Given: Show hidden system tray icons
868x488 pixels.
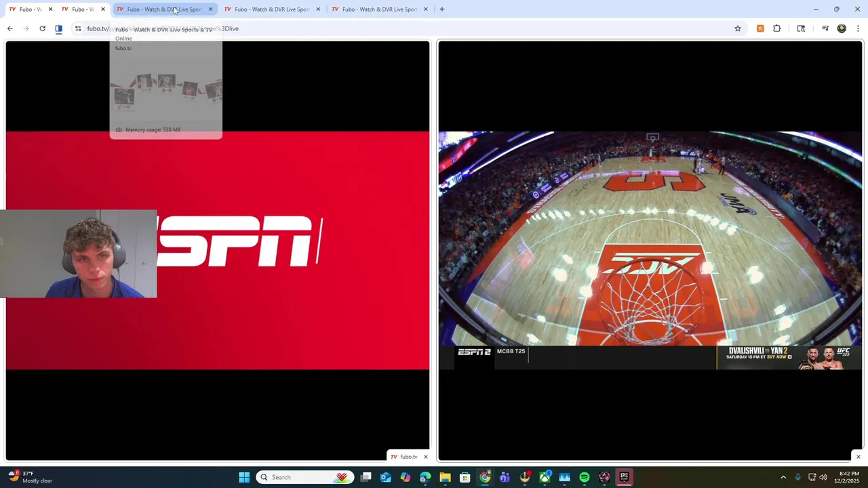Looking at the screenshot, I should click(x=783, y=477).
